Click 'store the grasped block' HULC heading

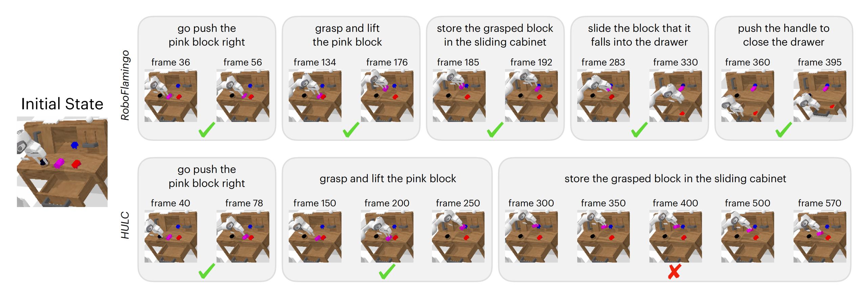pyautogui.click(x=675, y=178)
